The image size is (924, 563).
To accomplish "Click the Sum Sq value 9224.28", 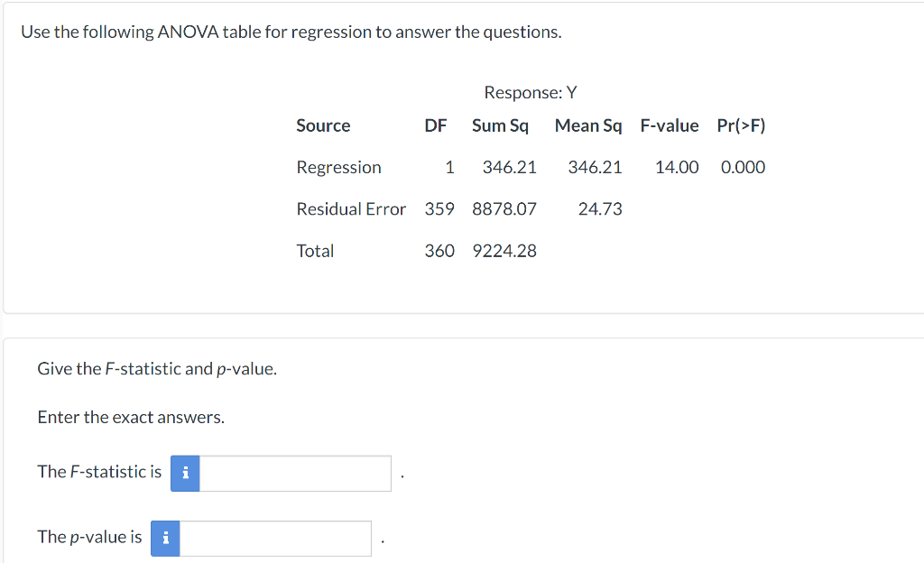I will click(x=504, y=251).
